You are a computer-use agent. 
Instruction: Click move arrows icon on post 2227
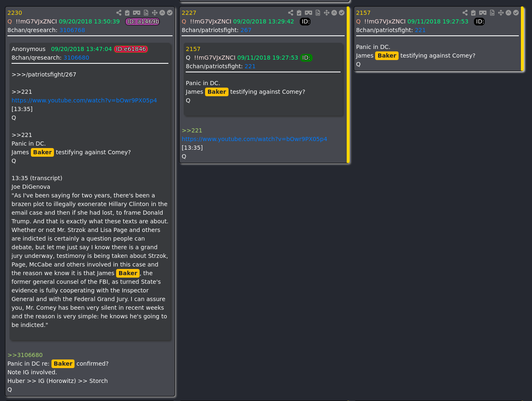[327, 13]
